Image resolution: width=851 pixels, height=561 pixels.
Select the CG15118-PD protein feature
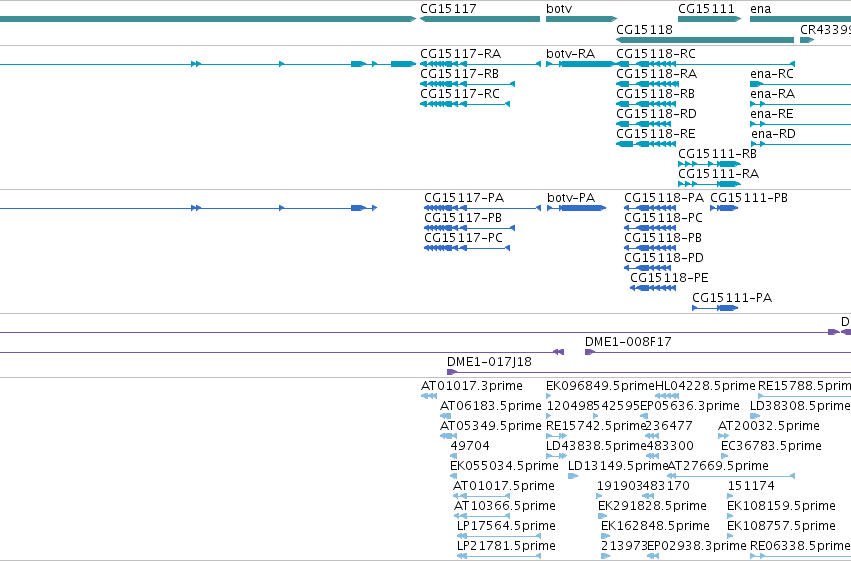647,268
